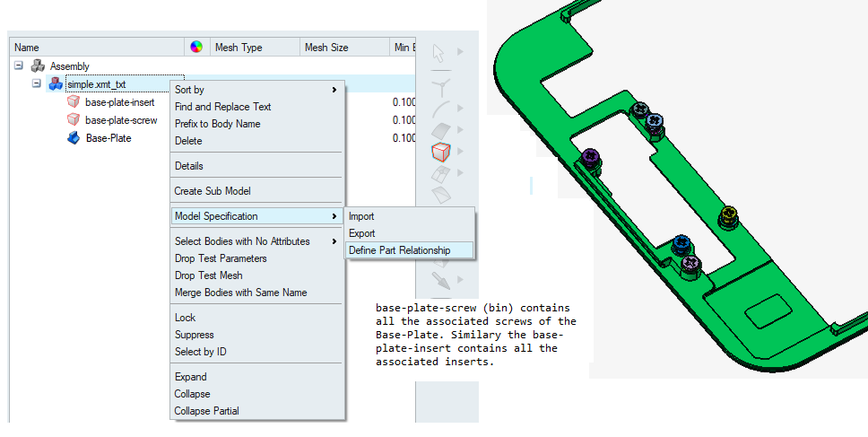Click the simple.xmt_txt model icon

(56, 83)
